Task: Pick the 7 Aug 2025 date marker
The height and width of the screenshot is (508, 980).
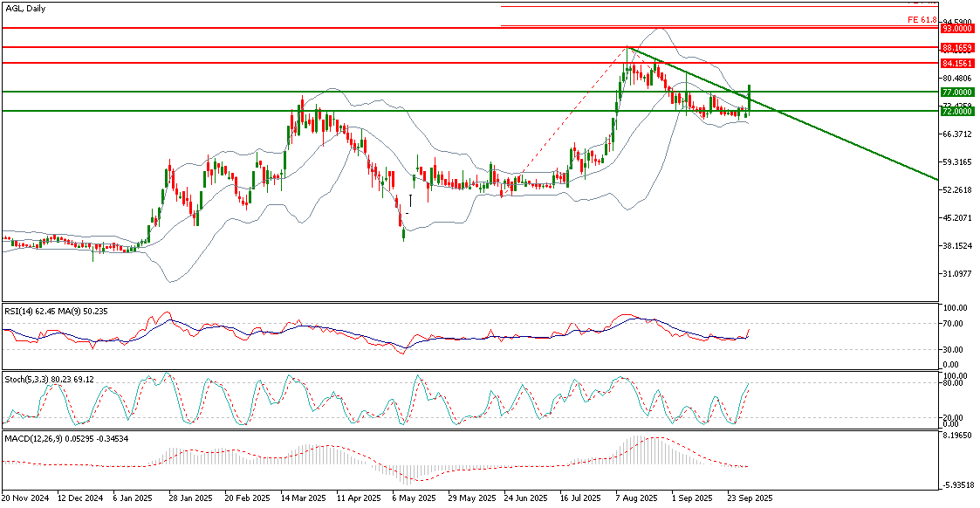Action: click(637, 498)
